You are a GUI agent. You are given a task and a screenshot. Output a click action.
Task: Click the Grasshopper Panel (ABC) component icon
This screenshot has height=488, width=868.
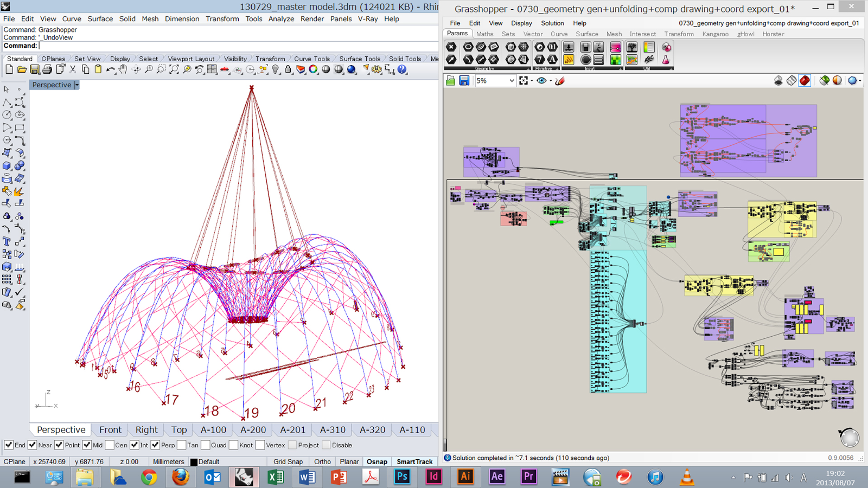pos(649,60)
